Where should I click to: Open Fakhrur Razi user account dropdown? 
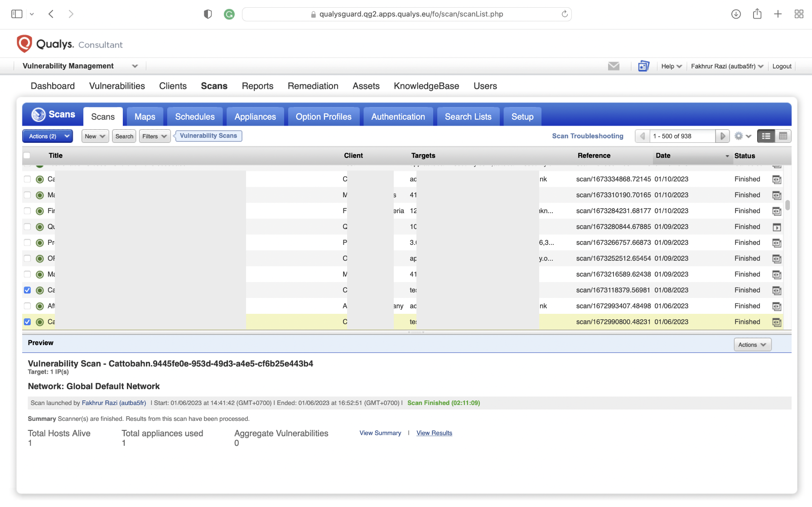pyautogui.click(x=727, y=66)
